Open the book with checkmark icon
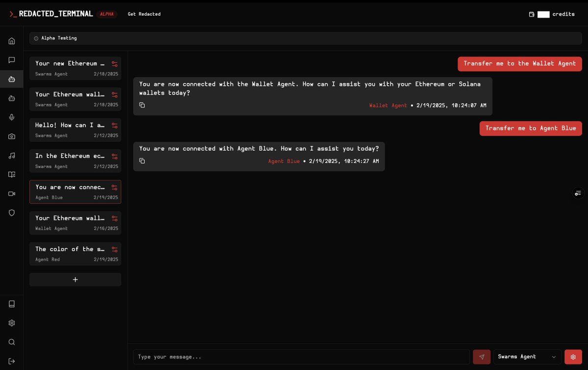Viewport: 588px width, 370px height. (x=12, y=175)
